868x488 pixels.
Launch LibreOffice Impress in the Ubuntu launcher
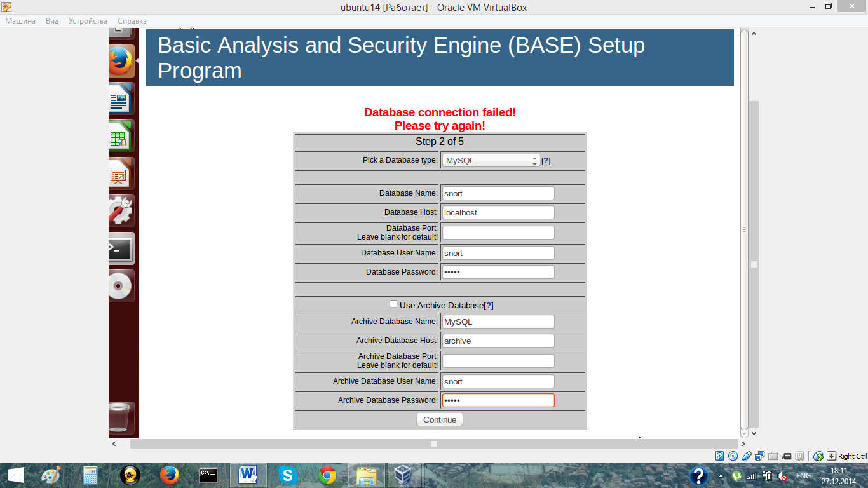pyautogui.click(x=121, y=173)
